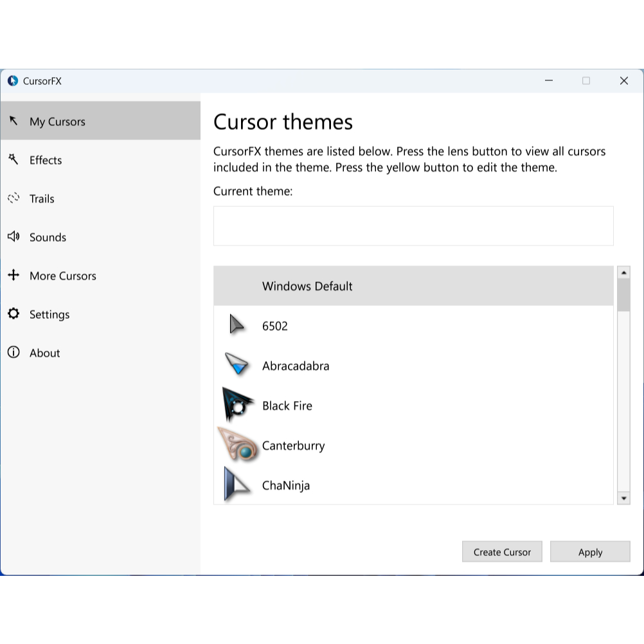
Task: Click the Sounds speaker icon
Action: click(13, 237)
